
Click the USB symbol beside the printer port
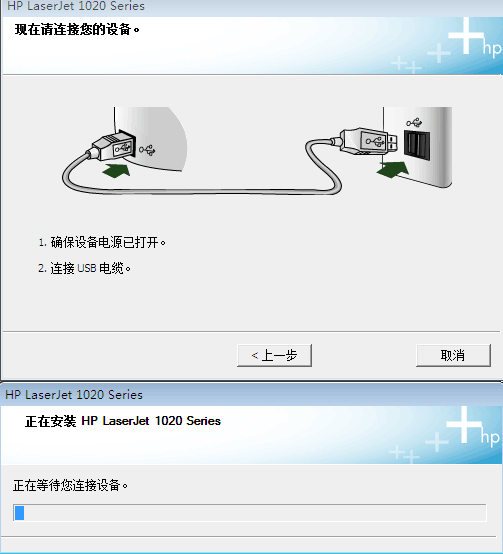pos(147,150)
